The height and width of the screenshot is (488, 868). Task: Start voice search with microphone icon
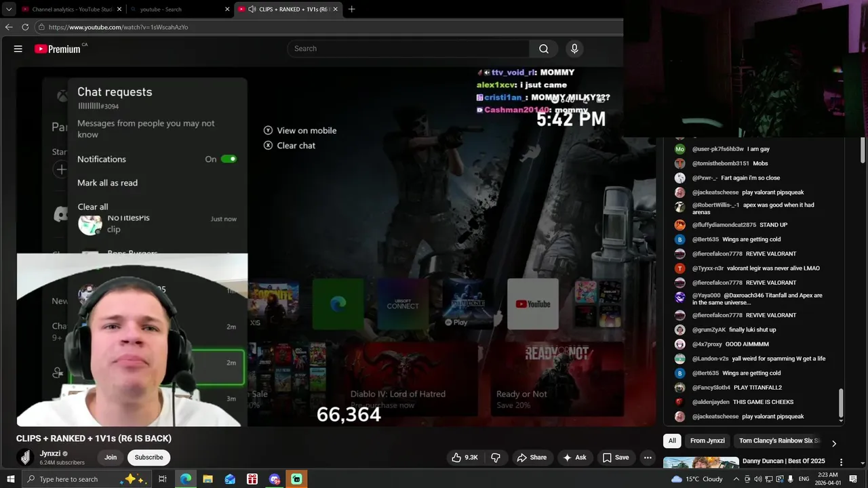(574, 49)
